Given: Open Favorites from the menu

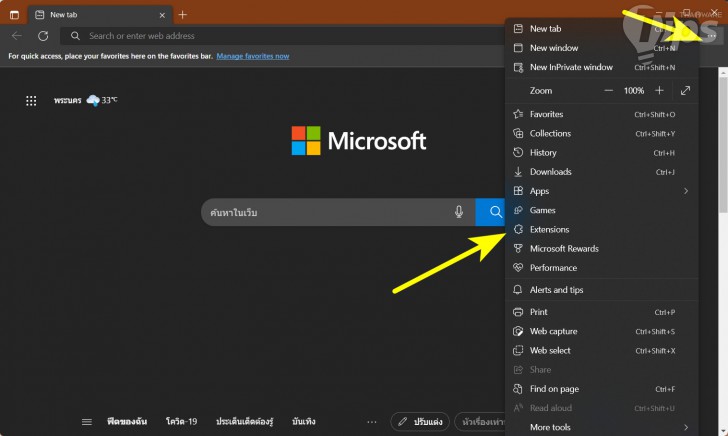Looking at the screenshot, I should (602, 114).
